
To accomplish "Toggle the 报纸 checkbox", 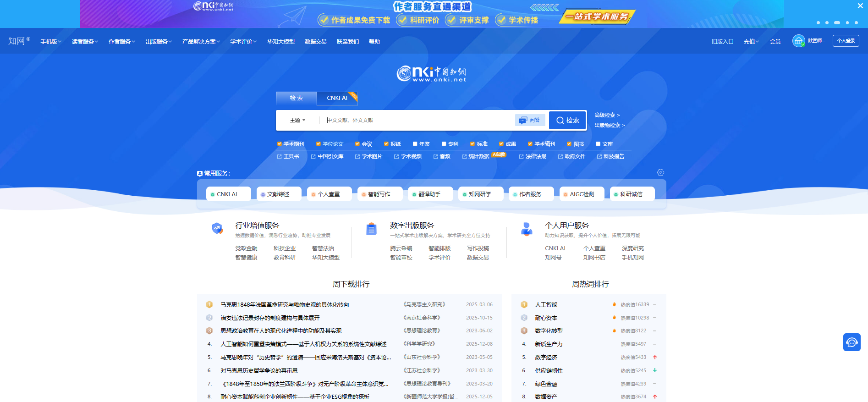I will pos(386,144).
